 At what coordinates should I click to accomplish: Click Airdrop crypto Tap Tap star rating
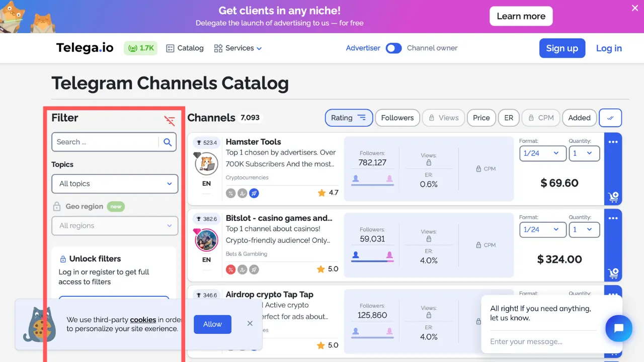[328, 345]
